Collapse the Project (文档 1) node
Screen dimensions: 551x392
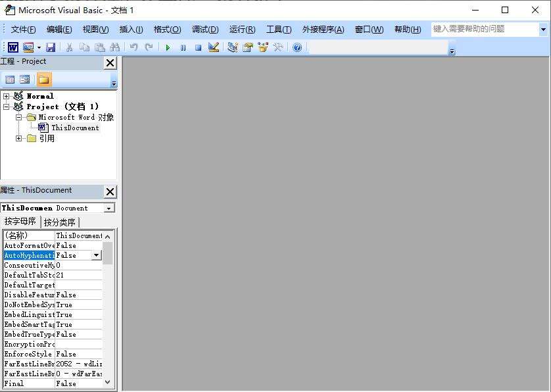(7, 107)
